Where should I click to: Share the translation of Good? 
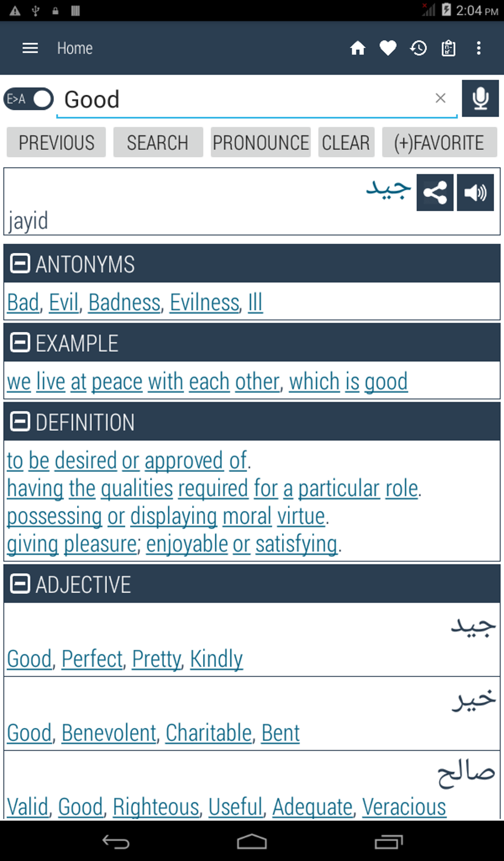[435, 192]
